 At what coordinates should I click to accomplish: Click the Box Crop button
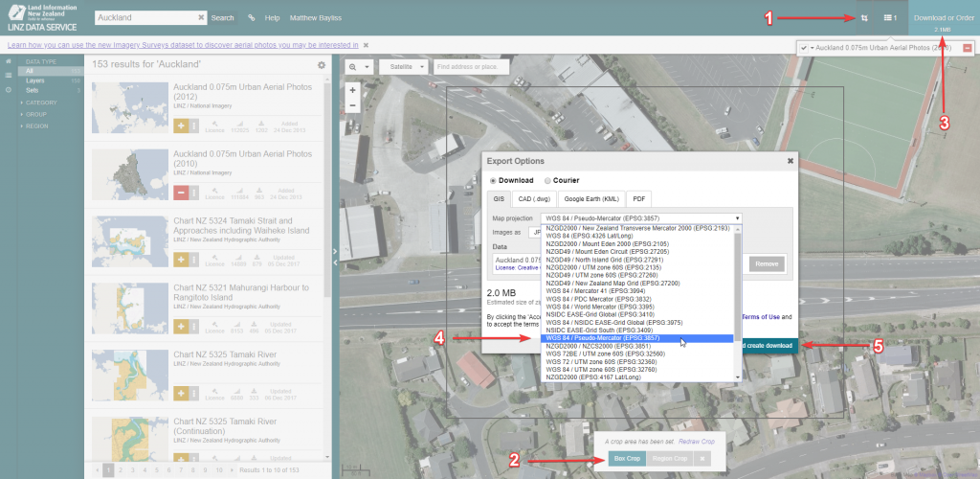point(627,459)
